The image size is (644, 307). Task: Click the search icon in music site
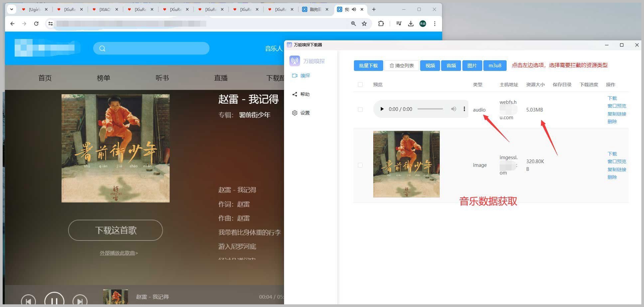tap(102, 48)
